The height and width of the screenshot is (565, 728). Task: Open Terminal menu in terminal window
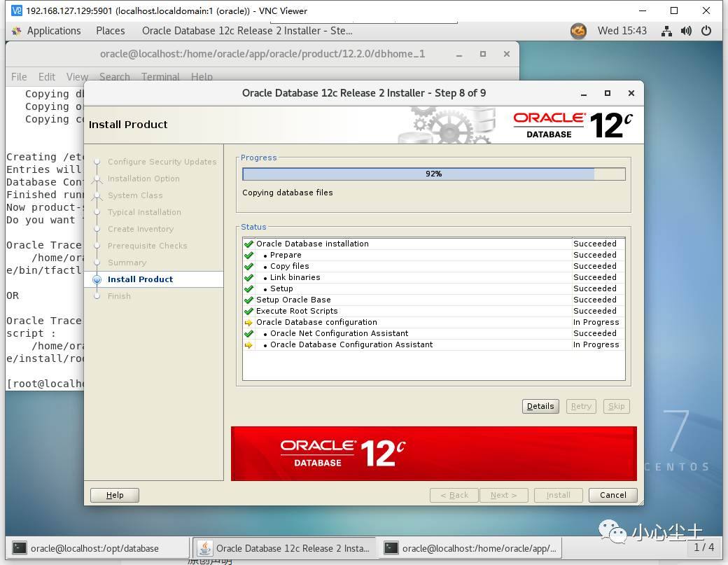click(160, 76)
